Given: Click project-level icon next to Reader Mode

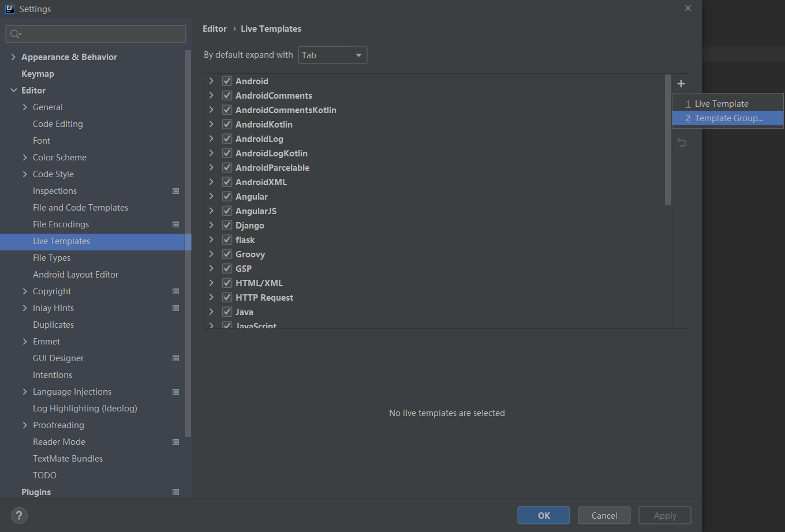Looking at the screenshot, I should click(x=176, y=442).
